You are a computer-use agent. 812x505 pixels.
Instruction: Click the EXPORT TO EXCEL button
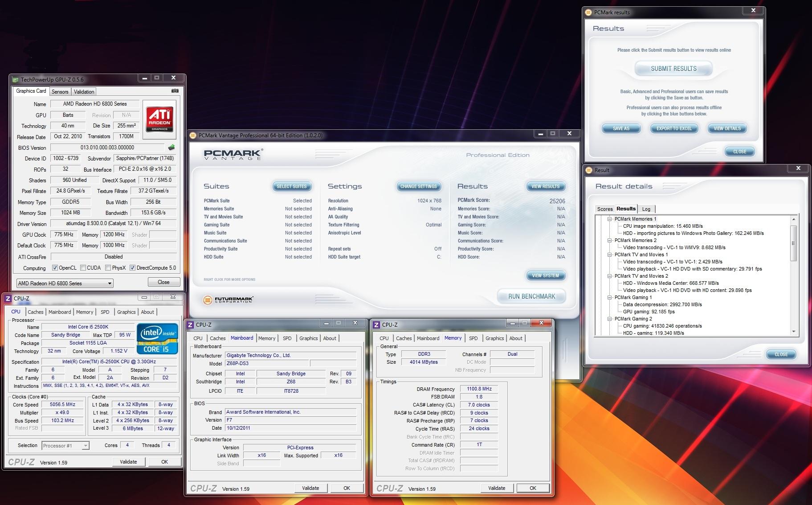(x=674, y=128)
